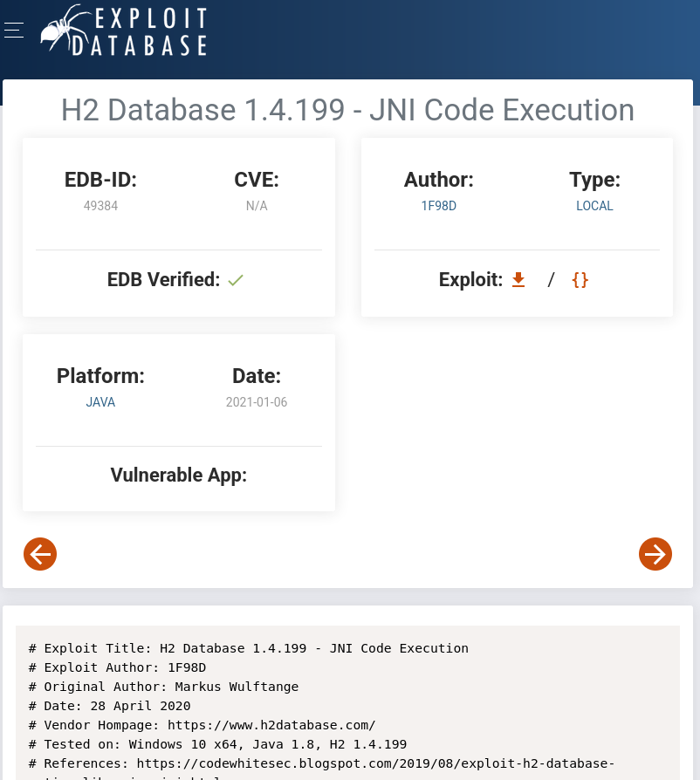
Task: Filter by LOCAL exploit type
Action: tap(594, 205)
